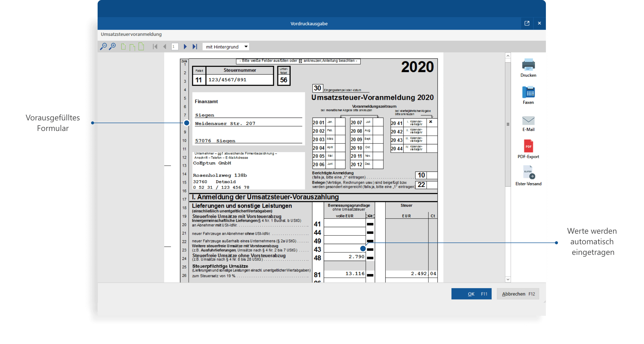644x344 pixels.
Task: Select the small page view icon
Action: tap(123, 47)
